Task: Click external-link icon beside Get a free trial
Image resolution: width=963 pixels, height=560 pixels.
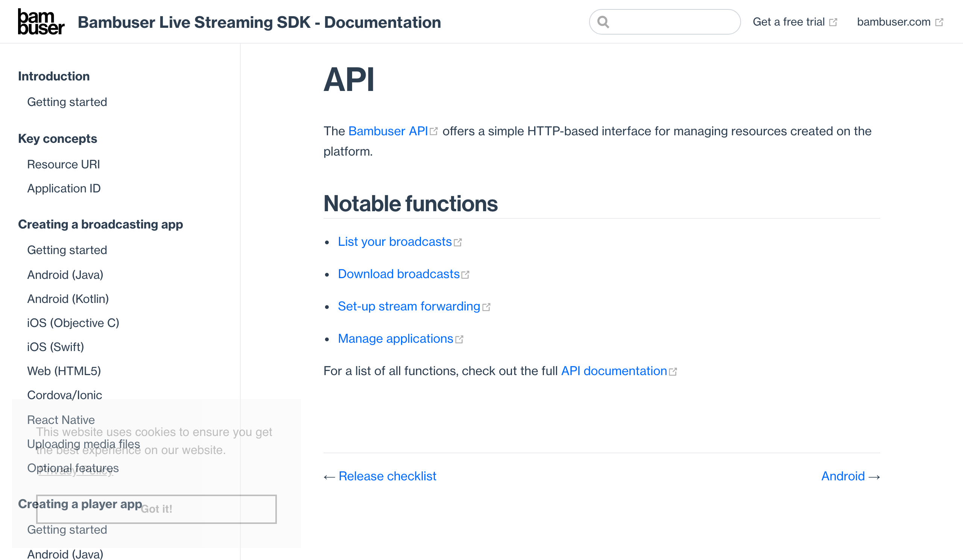Action: tap(833, 22)
